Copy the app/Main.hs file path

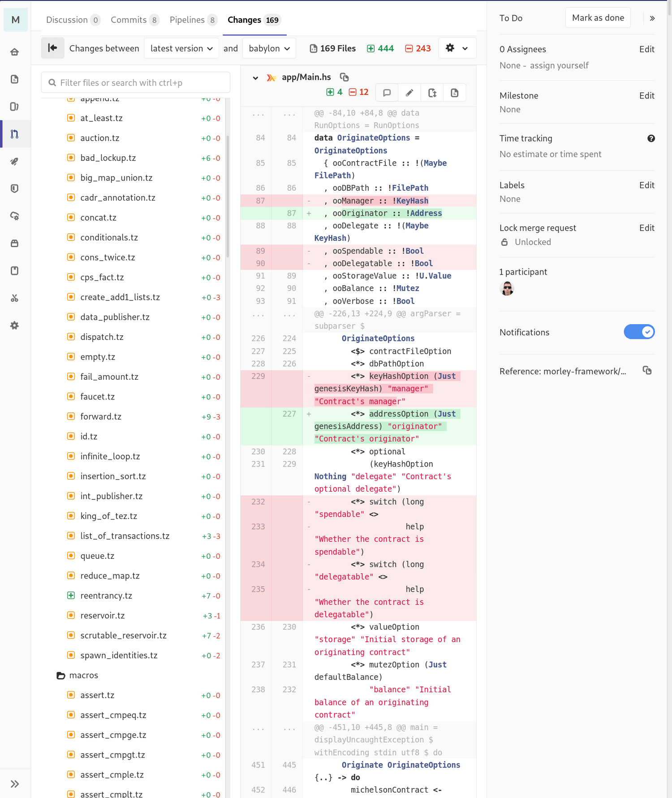point(344,77)
